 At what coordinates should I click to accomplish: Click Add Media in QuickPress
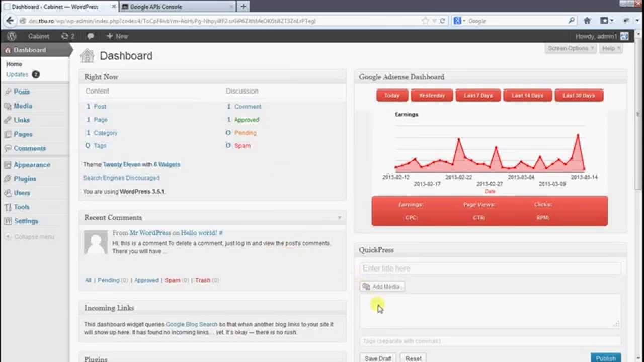coord(381,286)
